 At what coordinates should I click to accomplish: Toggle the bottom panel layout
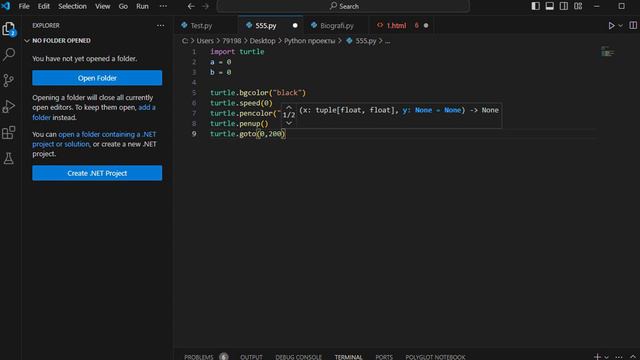(x=550, y=6)
